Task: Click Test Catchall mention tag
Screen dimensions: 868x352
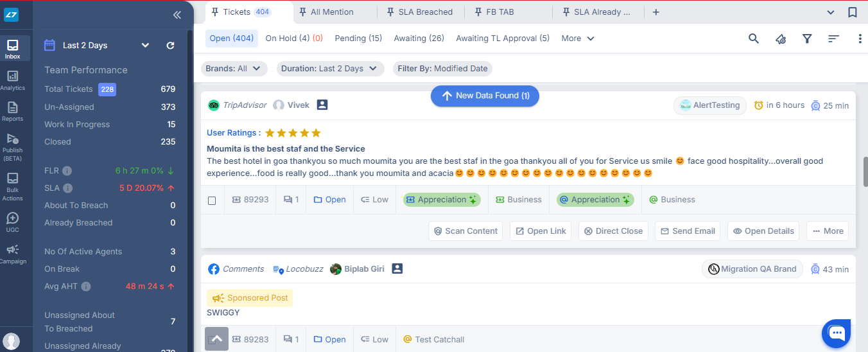Action: point(433,339)
